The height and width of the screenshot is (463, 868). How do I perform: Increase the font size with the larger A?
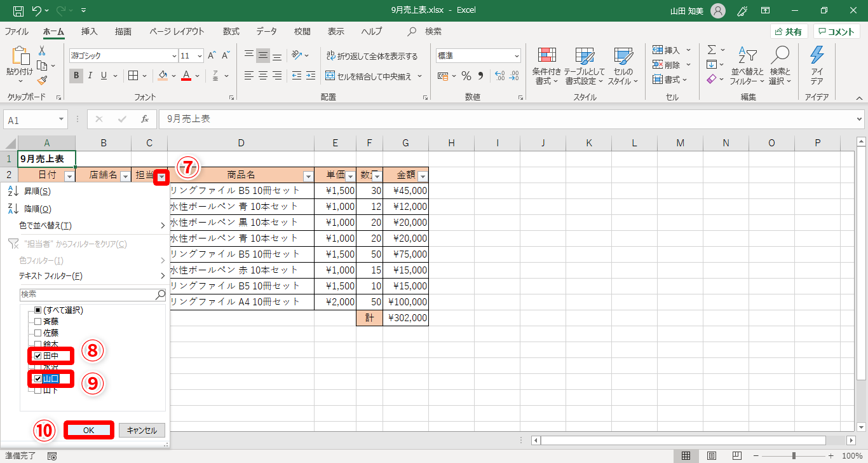point(211,55)
